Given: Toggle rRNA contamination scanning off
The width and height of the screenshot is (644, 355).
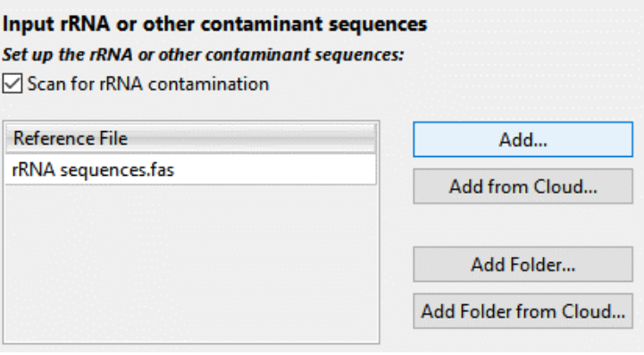Looking at the screenshot, I should click(x=12, y=84).
